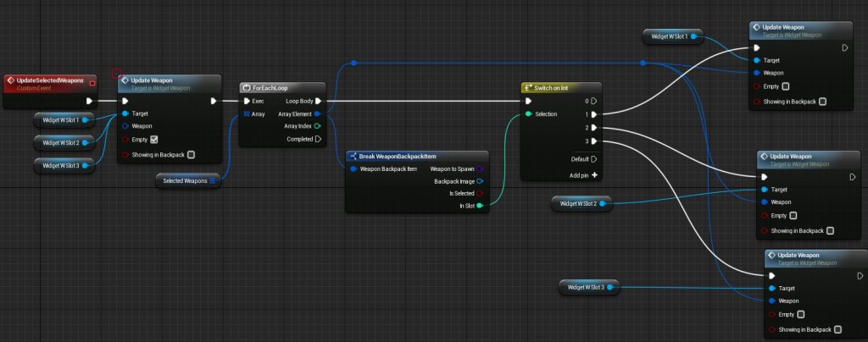Click the unconnected hollow Weapon pin on the first Update Weapon
The image size is (868, 342).
(x=125, y=126)
